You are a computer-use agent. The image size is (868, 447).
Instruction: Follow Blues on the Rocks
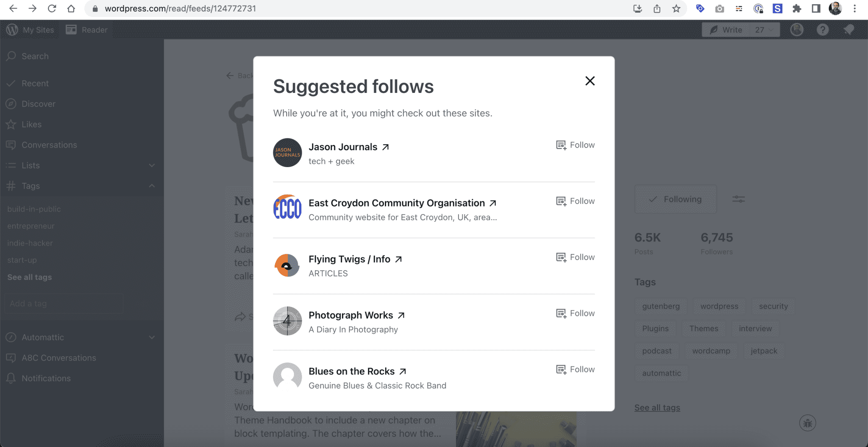click(575, 369)
